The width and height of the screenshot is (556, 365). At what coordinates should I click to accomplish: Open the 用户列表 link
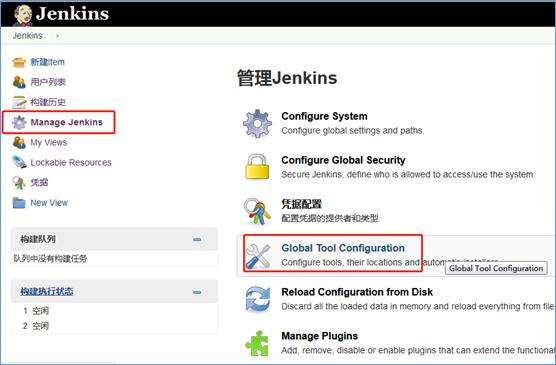[x=48, y=82]
